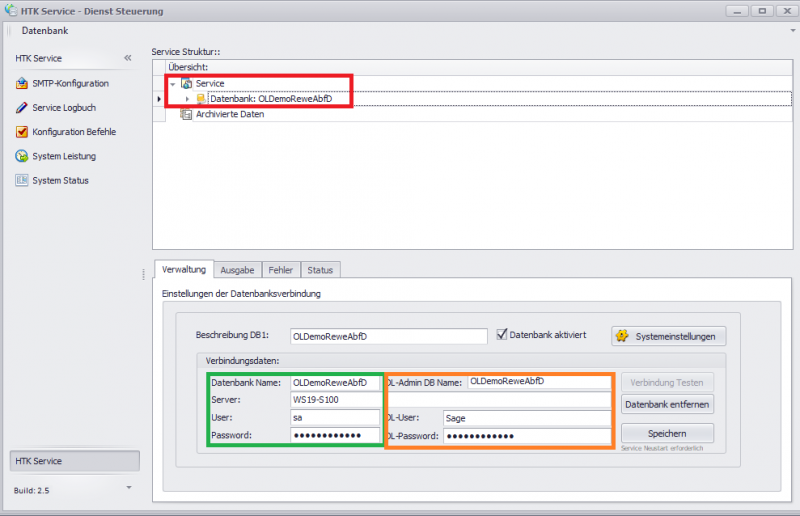This screenshot has width=800, height=516.
Task: Open the Service Logbuch pencil icon
Action: pyautogui.click(x=22, y=108)
